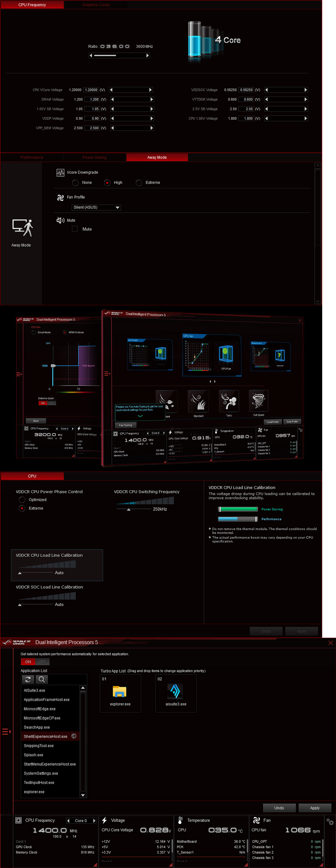Image resolution: width=336 pixels, height=868 pixels.
Task: Click Save Profile in the fan window
Action: (x=292, y=421)
